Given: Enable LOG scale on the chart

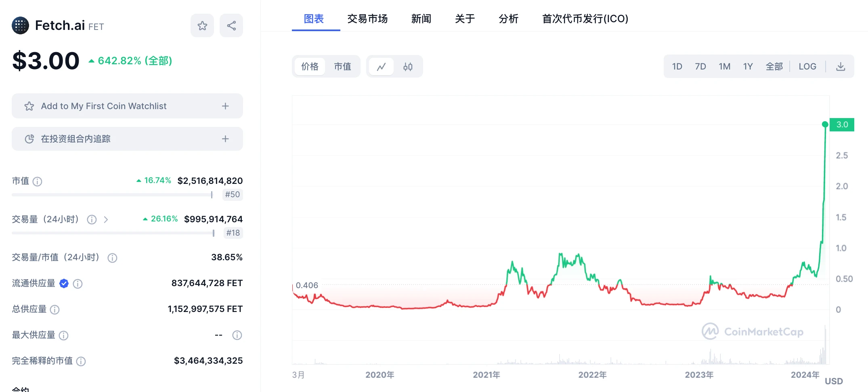Looking at the screenshot, I should pos(807,66).
